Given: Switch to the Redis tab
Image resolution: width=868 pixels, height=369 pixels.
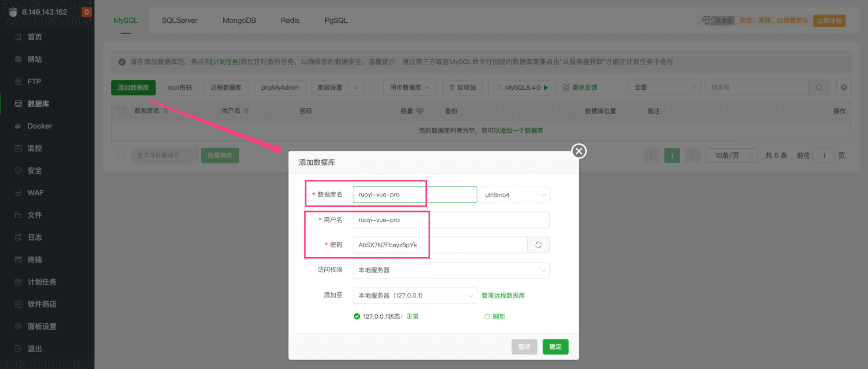Looking at the screenshot, I should click(x=290, y=20).
